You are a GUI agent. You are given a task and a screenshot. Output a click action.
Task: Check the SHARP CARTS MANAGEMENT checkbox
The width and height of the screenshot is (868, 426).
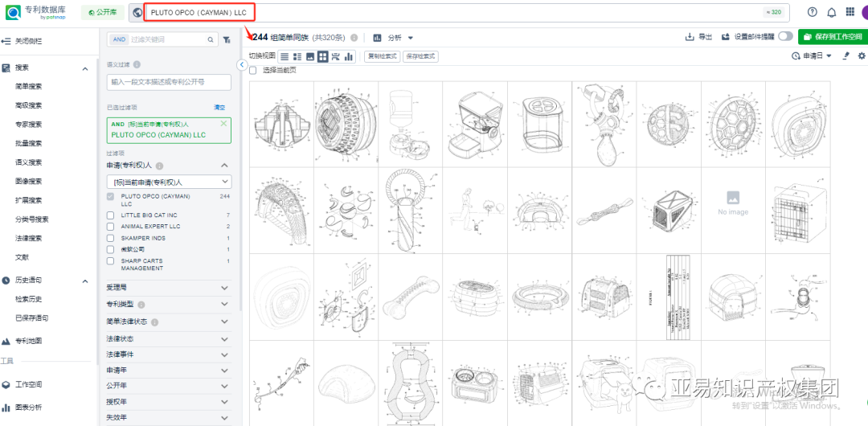(x=111, y=261)
